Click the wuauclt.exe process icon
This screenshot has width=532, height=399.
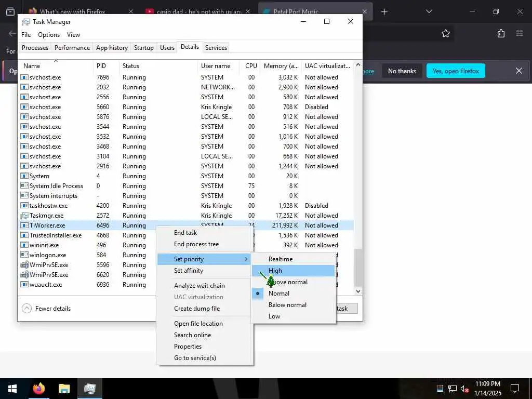pos(24,284)
